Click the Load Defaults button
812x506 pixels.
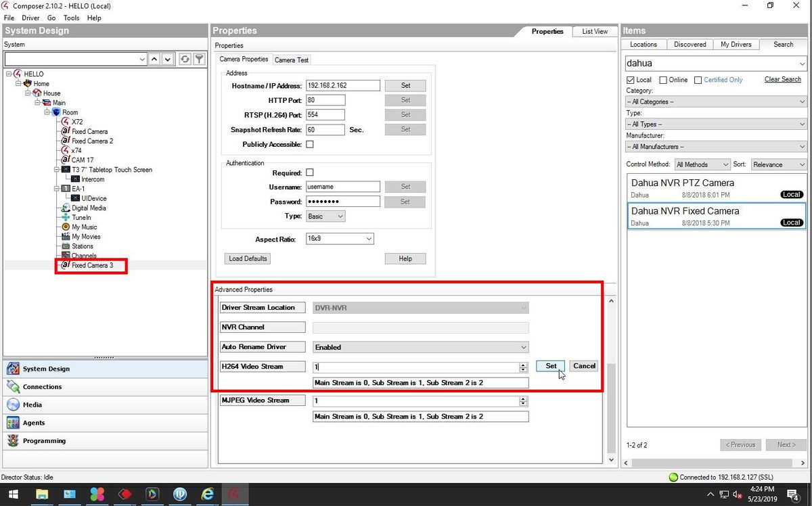[x=248, y=258]
